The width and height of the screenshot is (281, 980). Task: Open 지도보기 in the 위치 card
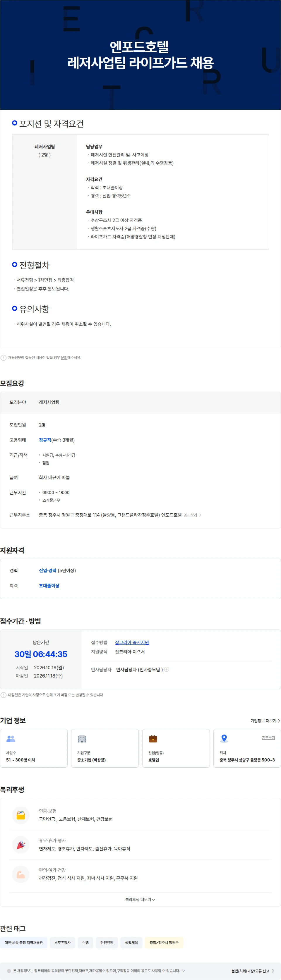pos(268,738)
